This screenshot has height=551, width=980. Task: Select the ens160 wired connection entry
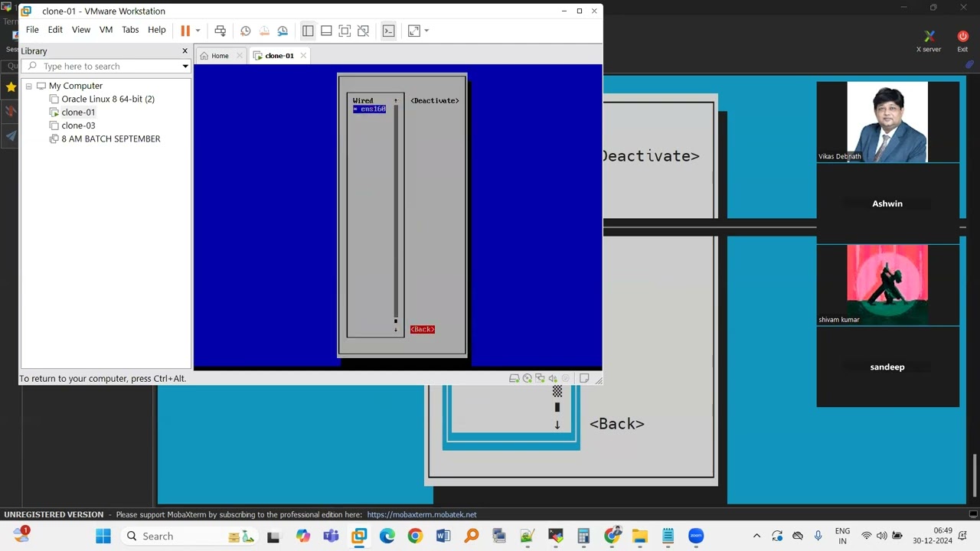(369, 109)
